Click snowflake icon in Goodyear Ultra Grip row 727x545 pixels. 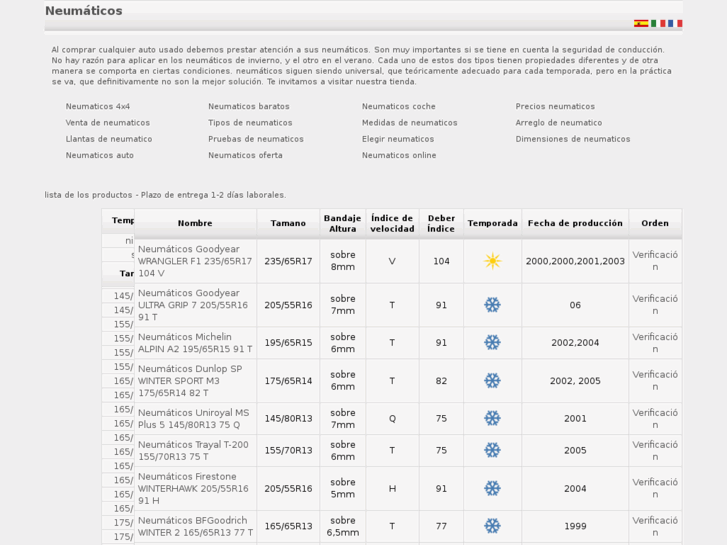point(492,305)
